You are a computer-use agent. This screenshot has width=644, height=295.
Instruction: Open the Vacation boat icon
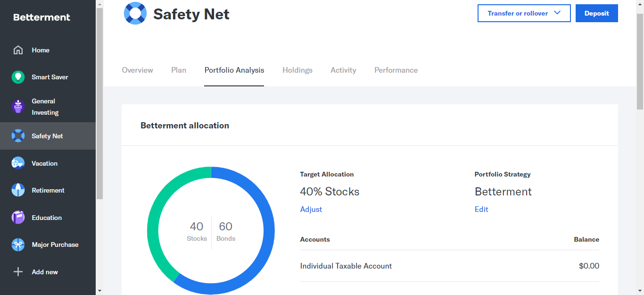point(18,163)
